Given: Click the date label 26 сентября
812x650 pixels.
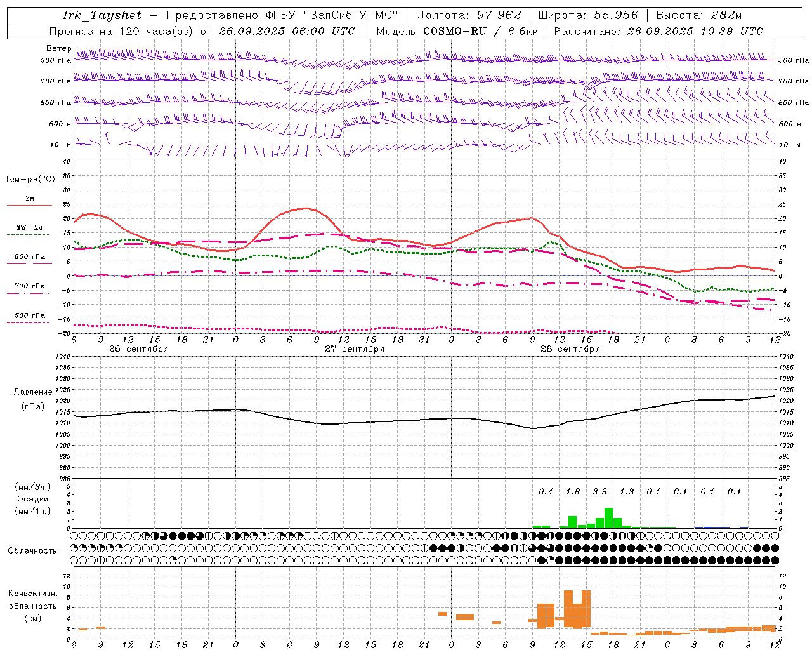Looking at the screenshot, I should [138, 348].
